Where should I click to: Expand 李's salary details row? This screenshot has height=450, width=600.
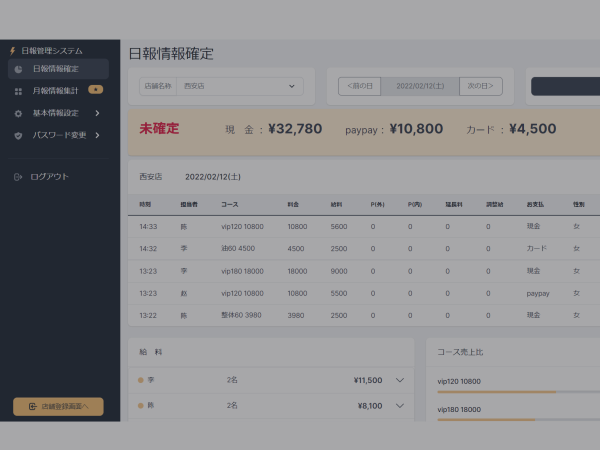(400, 380)
